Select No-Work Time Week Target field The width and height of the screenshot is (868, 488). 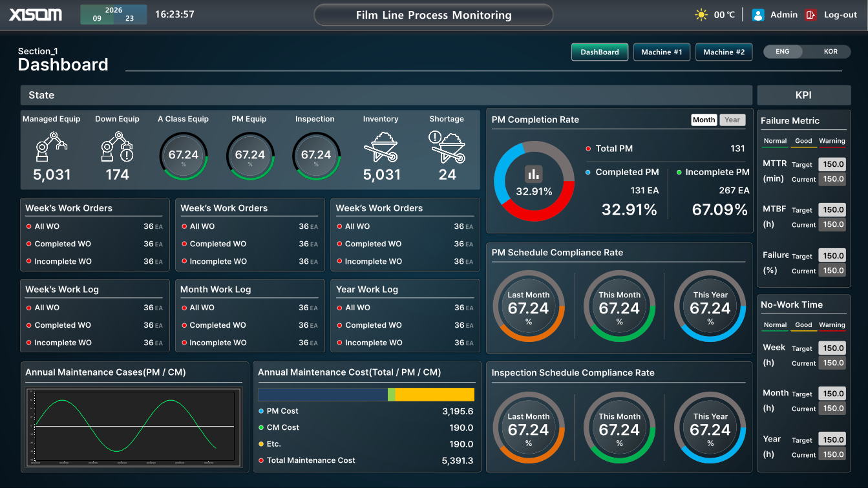tap(832, 348)
